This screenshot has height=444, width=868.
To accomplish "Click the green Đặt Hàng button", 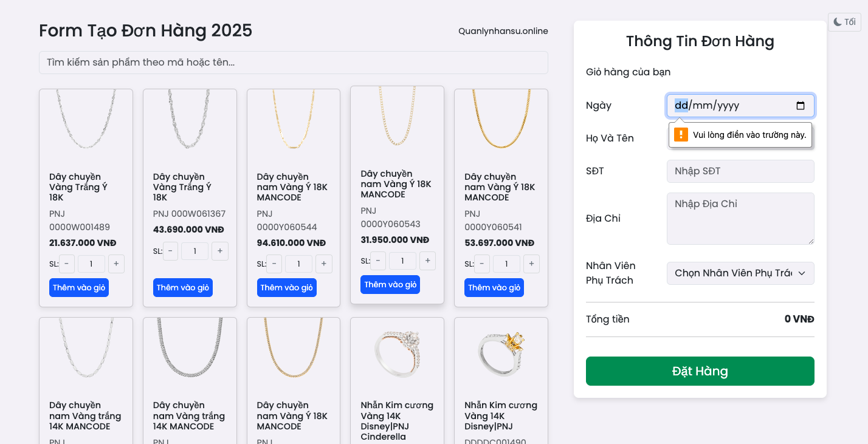I will (x=700, y=371).
